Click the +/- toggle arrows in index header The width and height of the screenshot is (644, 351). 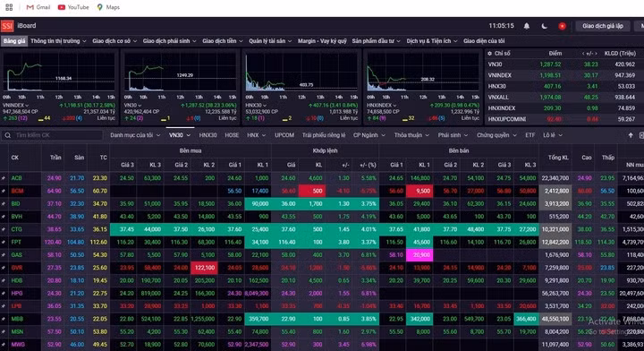[589, 54]
